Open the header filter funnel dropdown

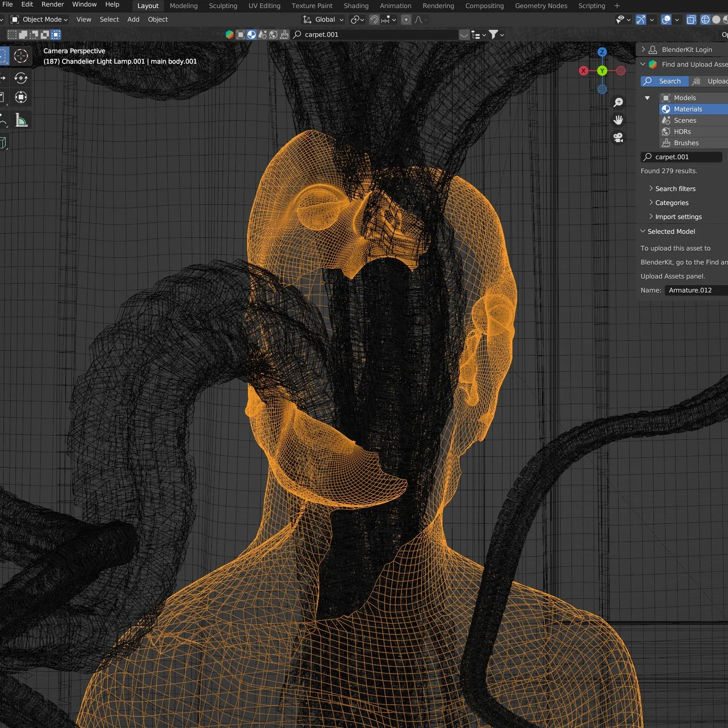click(x=497, y=35)
